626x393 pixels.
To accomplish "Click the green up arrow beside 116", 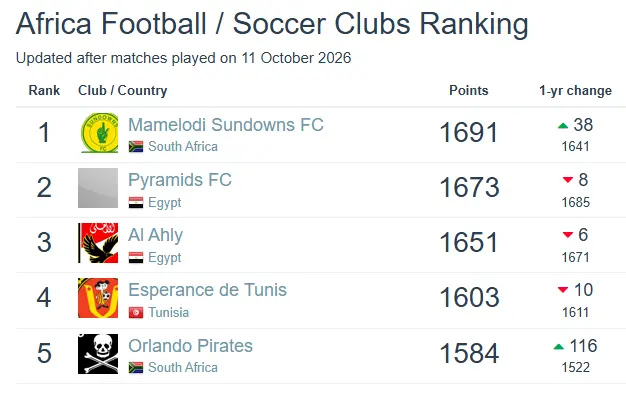I will point(559,347).
